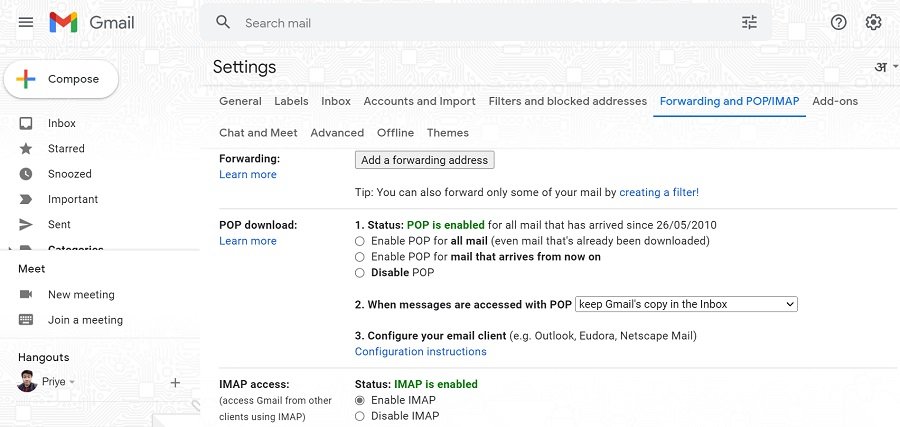Add a Hangouts contact with plus icon
Screen dimensions: 900x427
(175, 382)
